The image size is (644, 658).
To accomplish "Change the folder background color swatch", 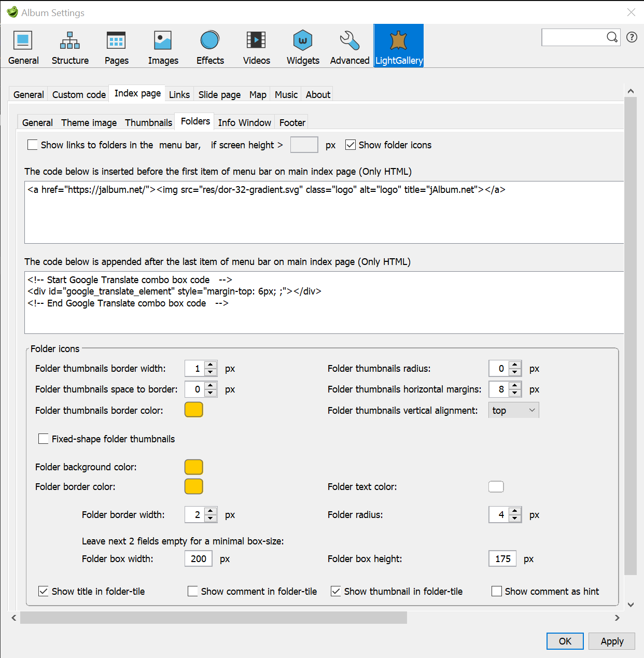I will [193, 467].
